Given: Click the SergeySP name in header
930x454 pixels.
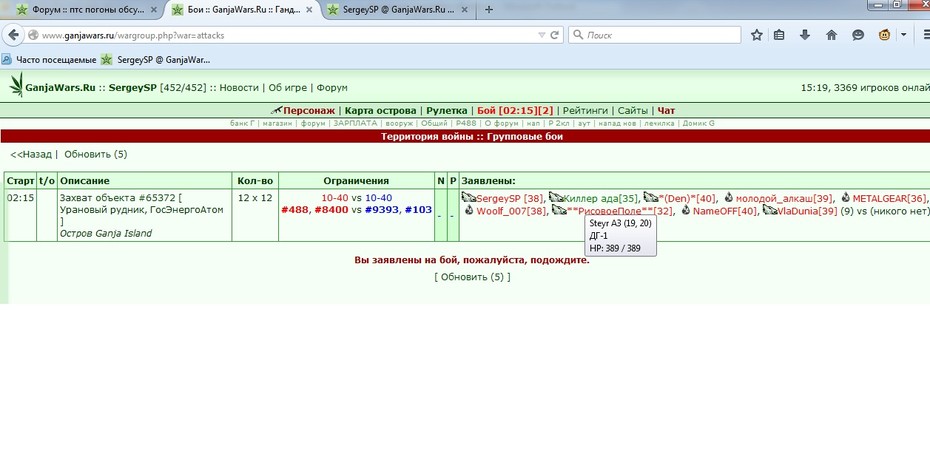Looking at the screenshot, I should click(x=133, y=88).
